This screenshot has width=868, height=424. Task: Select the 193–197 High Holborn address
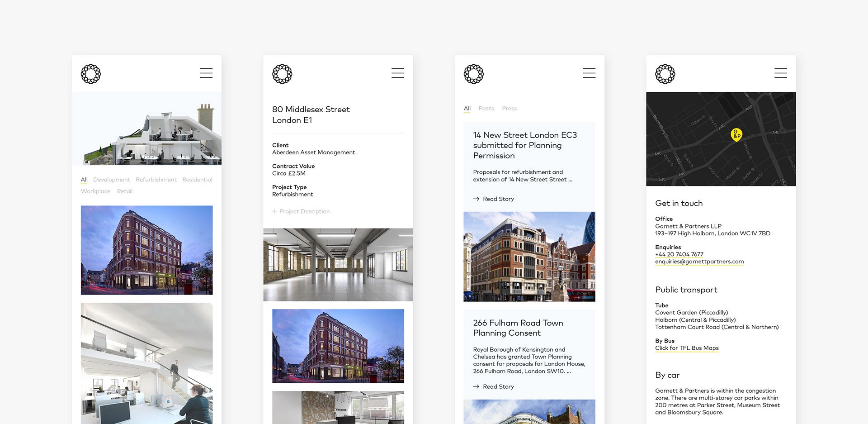713,233
